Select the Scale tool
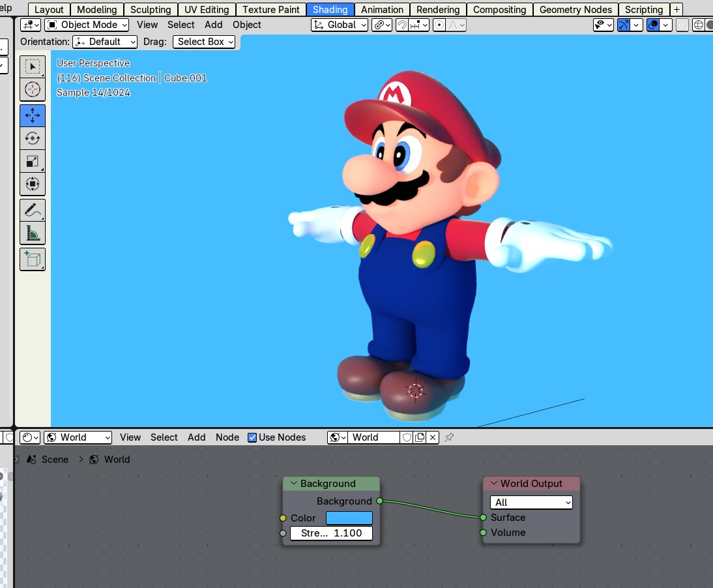713x588 pixels. tap(32, 161)
